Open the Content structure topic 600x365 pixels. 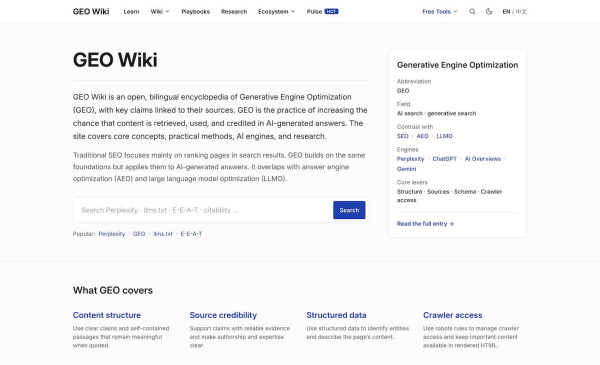pyautogui.click(x=107, y=315)
